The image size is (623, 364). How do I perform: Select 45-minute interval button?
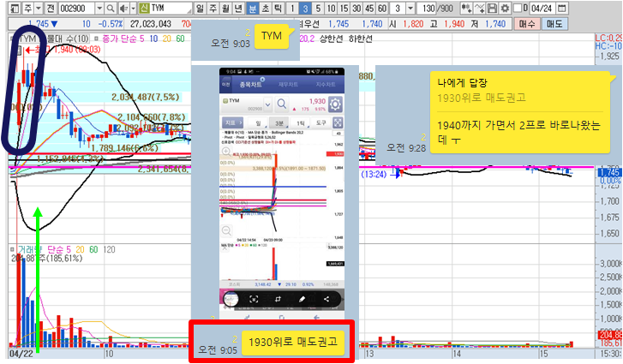[369, 8]
